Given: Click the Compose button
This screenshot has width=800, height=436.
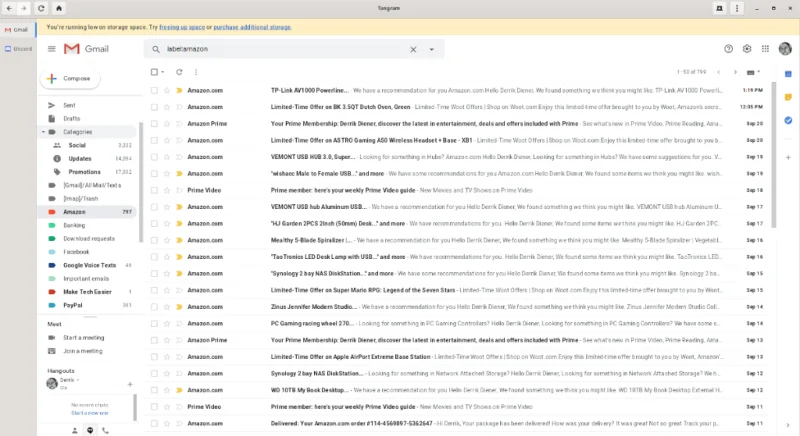Looking at the screenshot, I should pyautogui.click(x=70, y=79).
